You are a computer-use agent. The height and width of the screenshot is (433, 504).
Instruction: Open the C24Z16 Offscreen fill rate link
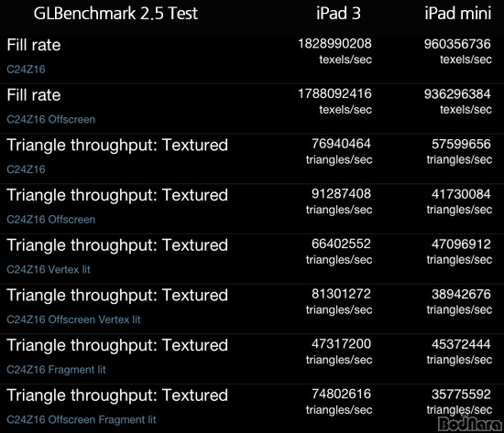coord(50,120)
